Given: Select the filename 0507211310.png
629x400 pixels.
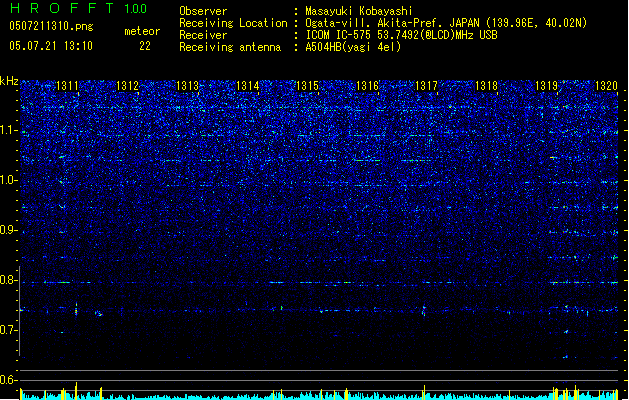Looking at the screenshot, I should [51, 26].
